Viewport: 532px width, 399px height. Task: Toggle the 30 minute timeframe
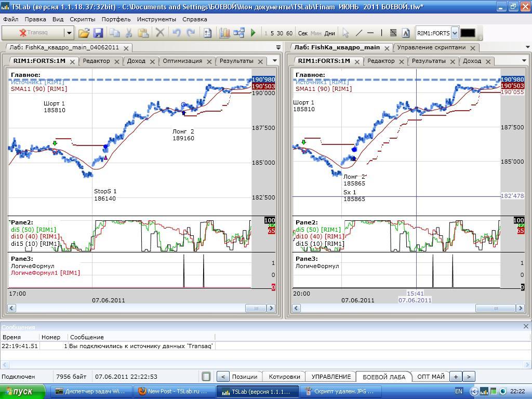pos(280,33)
